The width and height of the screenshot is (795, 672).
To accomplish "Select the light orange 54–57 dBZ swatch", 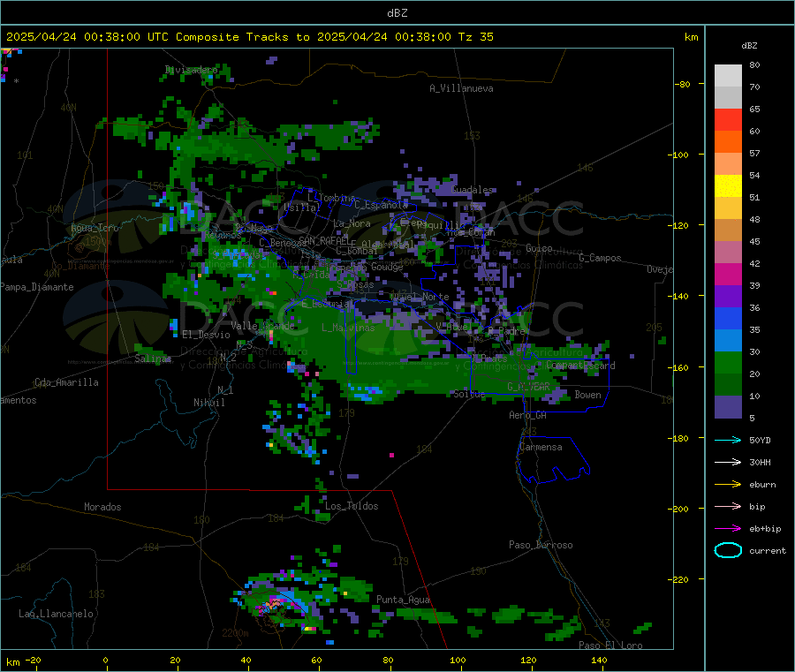I will (728, 163).
